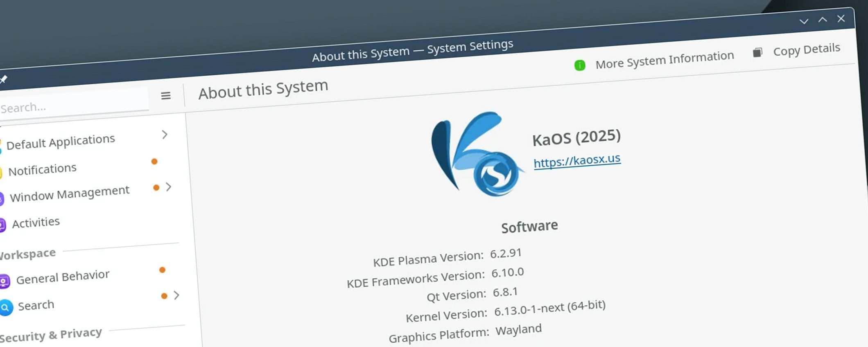Click the 'Software' section heading

coord(530,227)
